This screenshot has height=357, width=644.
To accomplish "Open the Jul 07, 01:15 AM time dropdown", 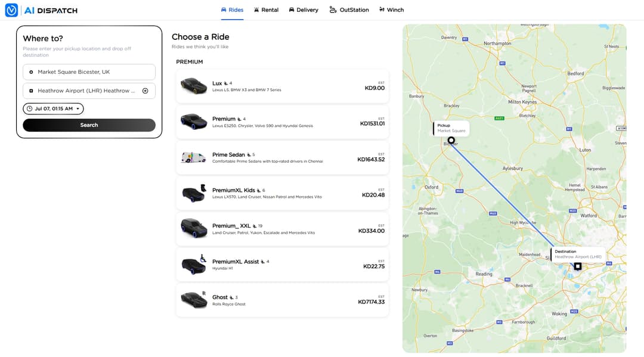I will click(x=54, y=108).
